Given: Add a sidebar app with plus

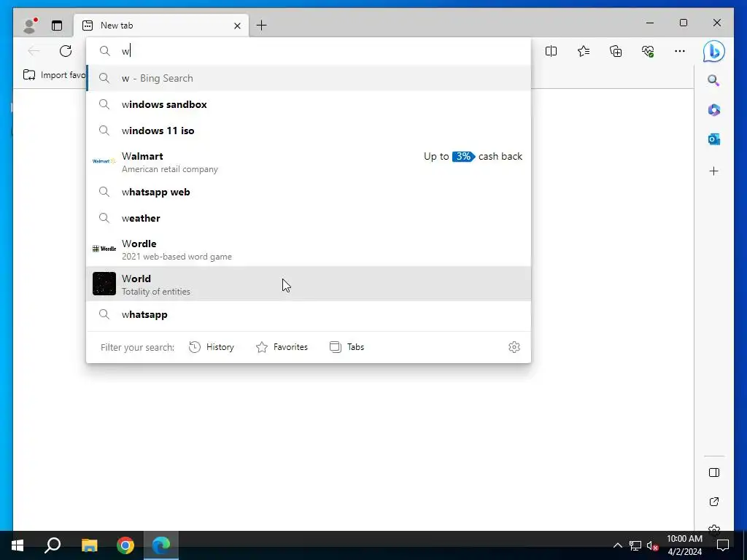Looking at the screenshot, I should tap(713, 171).
